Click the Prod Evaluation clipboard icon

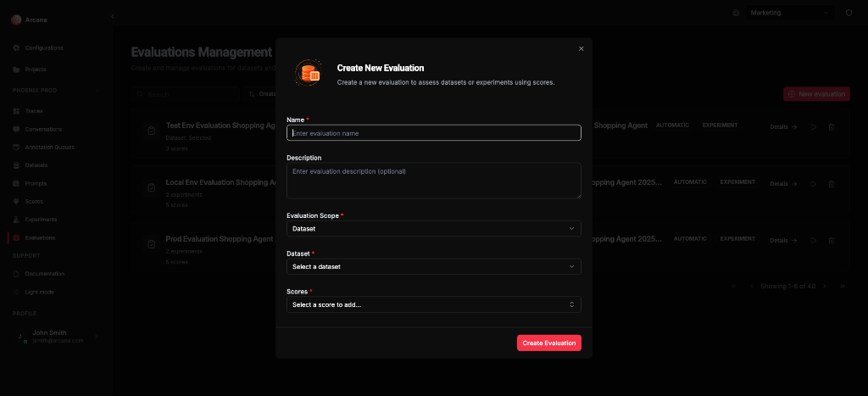(x=151, y=244)
